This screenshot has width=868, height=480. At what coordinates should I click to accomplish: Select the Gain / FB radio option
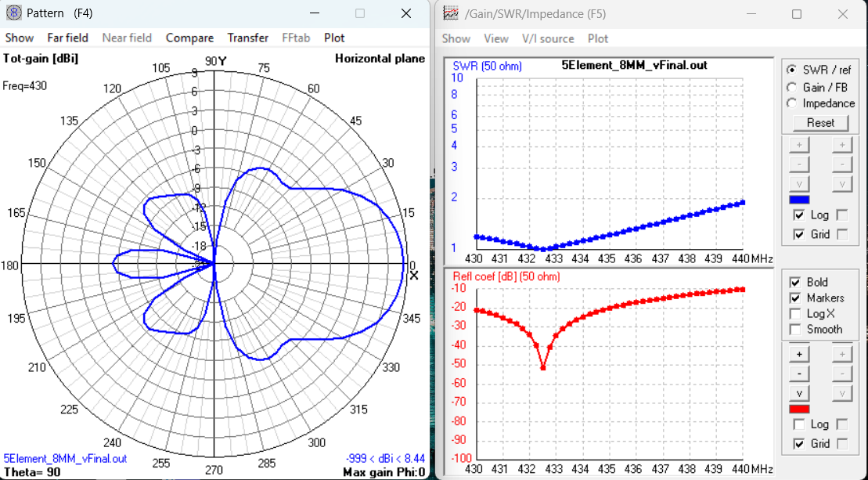pyautogui.click(x=792, y=87)
